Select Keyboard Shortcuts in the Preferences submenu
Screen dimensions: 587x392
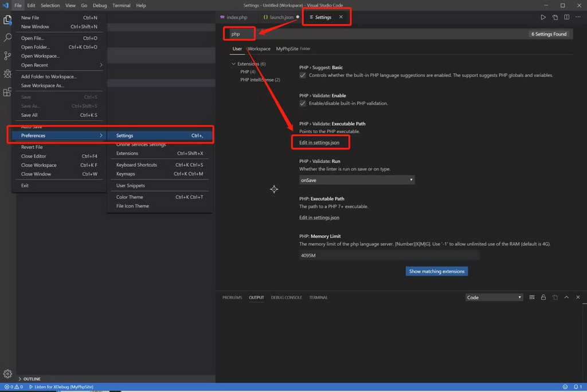click(x=160, y=164)
